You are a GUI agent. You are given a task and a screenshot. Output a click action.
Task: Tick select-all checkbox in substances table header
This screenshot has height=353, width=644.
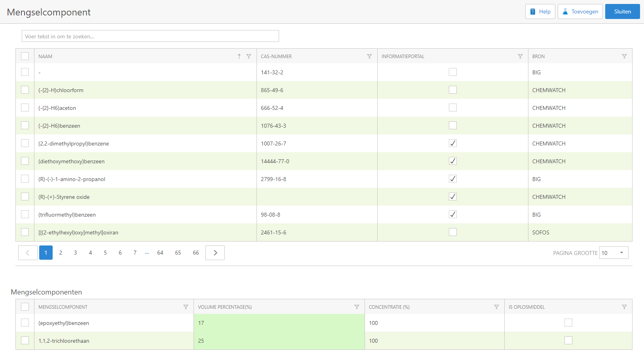[25, 56]
